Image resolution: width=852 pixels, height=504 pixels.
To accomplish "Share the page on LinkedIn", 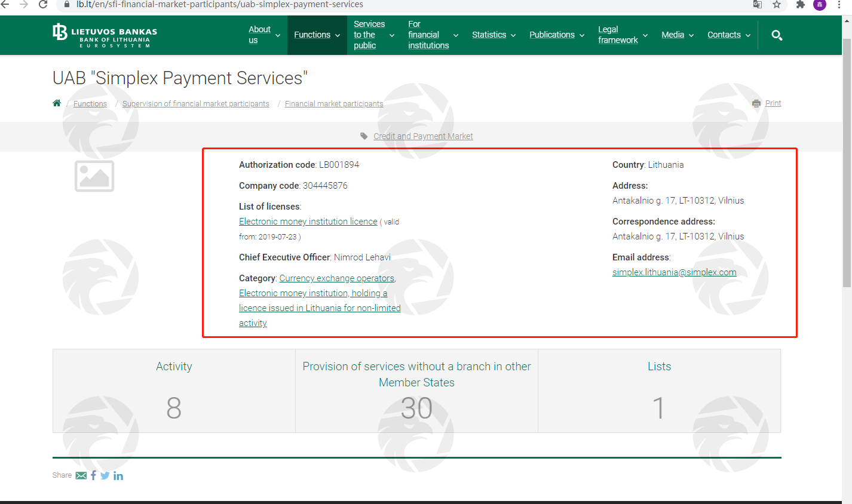I will pos(118,476).
